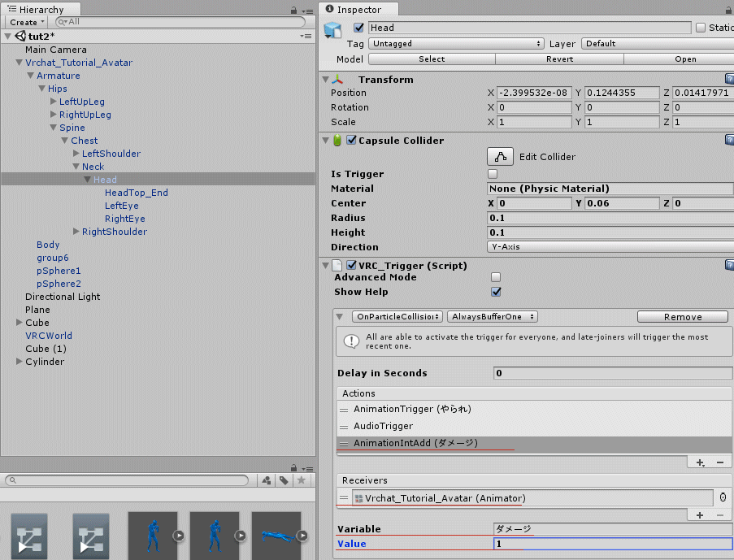Enable Advanced Mode checkbox

496,277
